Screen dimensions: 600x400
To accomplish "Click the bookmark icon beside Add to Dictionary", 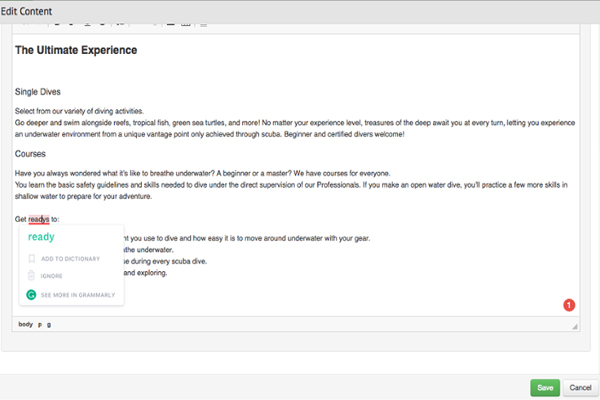I will coord(32,259).
